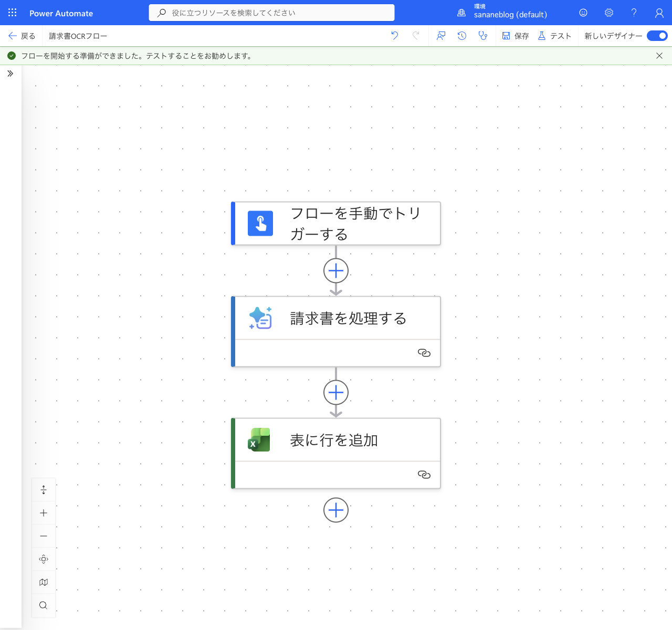Fit the flow to view
672x630 pixels.
(44, 559)
